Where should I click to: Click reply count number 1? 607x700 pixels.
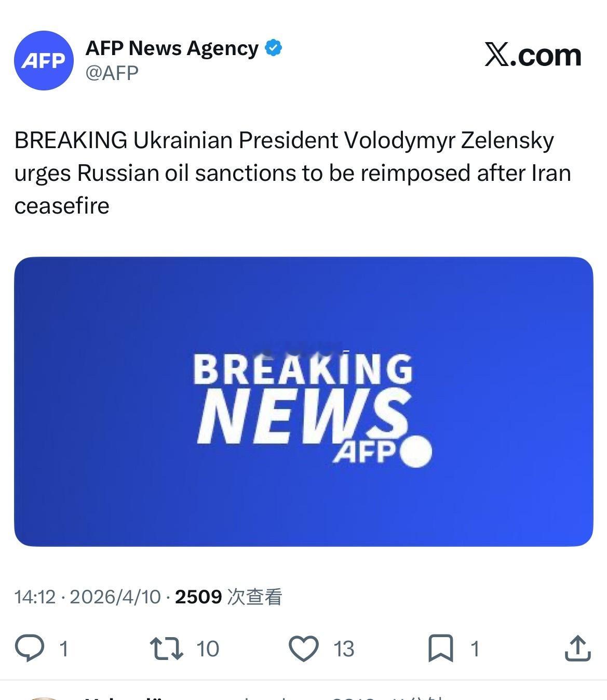pyautogui.click(x=64, y=649)
